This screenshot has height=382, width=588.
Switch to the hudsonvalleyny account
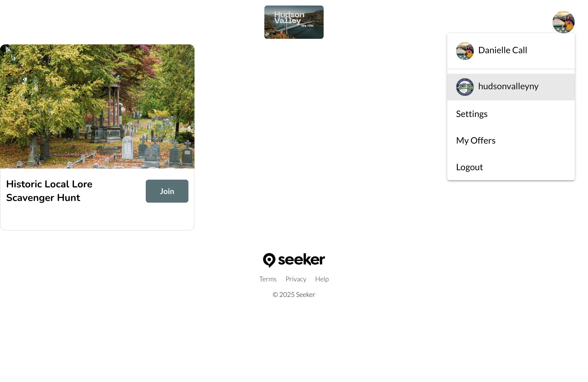pos(511,87)
